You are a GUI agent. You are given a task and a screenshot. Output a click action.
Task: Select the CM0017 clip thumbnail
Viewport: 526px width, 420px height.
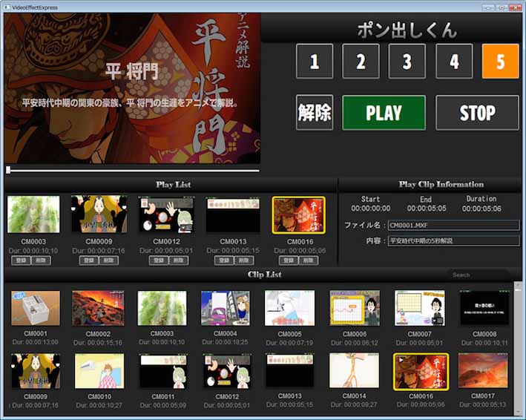[x=483, y=370]
